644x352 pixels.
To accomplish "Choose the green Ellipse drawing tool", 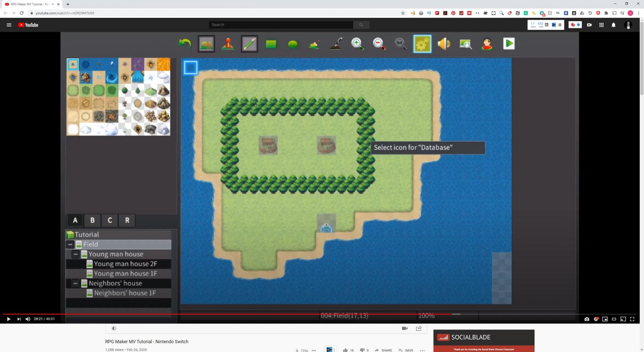I will [x=293, y=44].
